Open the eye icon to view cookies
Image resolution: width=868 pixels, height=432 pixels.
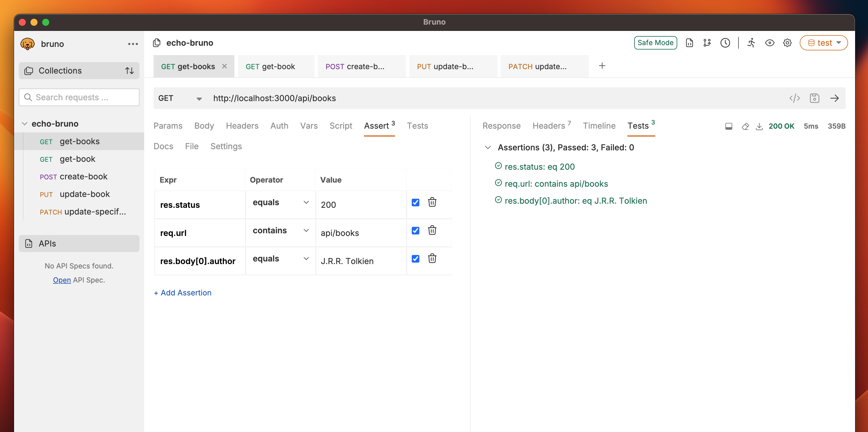pos(770,43)
